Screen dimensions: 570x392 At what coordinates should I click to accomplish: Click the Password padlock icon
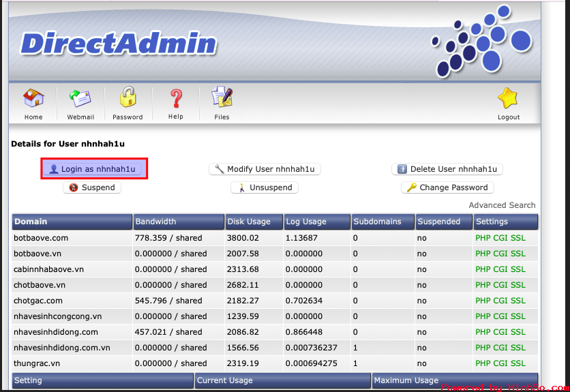pyautogui.click(x=127, y=97)
